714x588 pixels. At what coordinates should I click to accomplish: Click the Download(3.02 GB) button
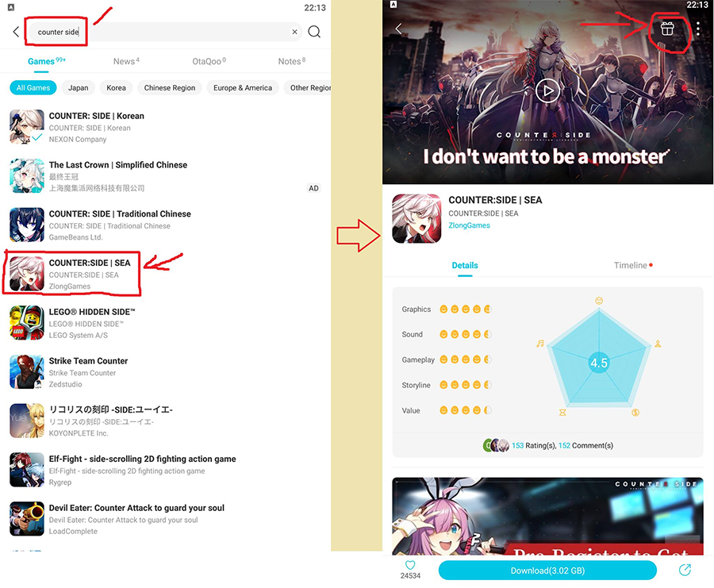547,571
